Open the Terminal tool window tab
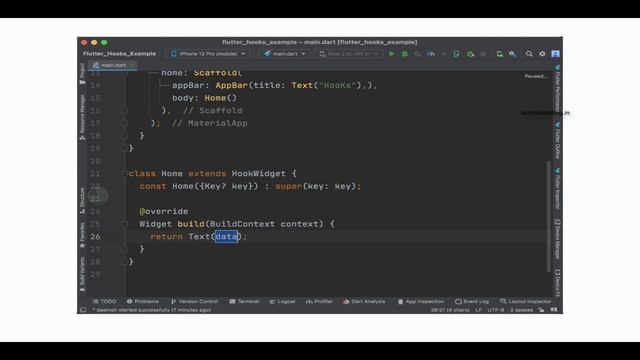Screen dimensions: 640x360 tap(244, 302)
